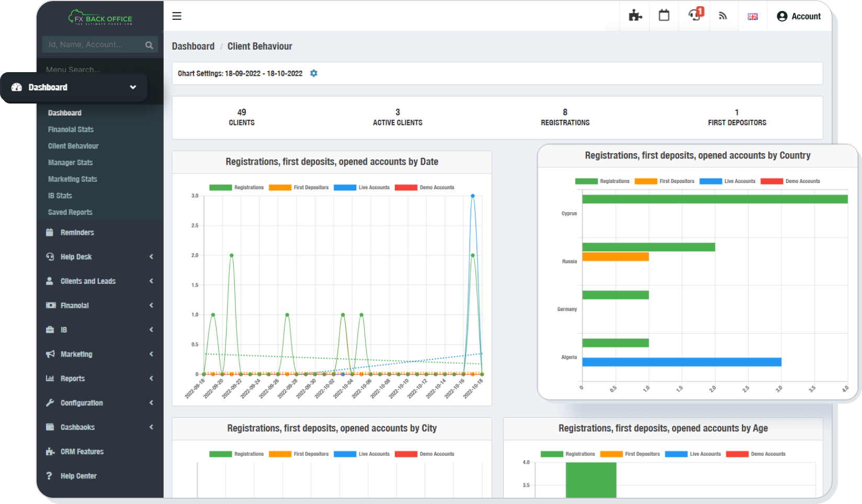Click the Dashboard breadcrumb link
This screenshot has height=504, width=862.
[193, 47]
